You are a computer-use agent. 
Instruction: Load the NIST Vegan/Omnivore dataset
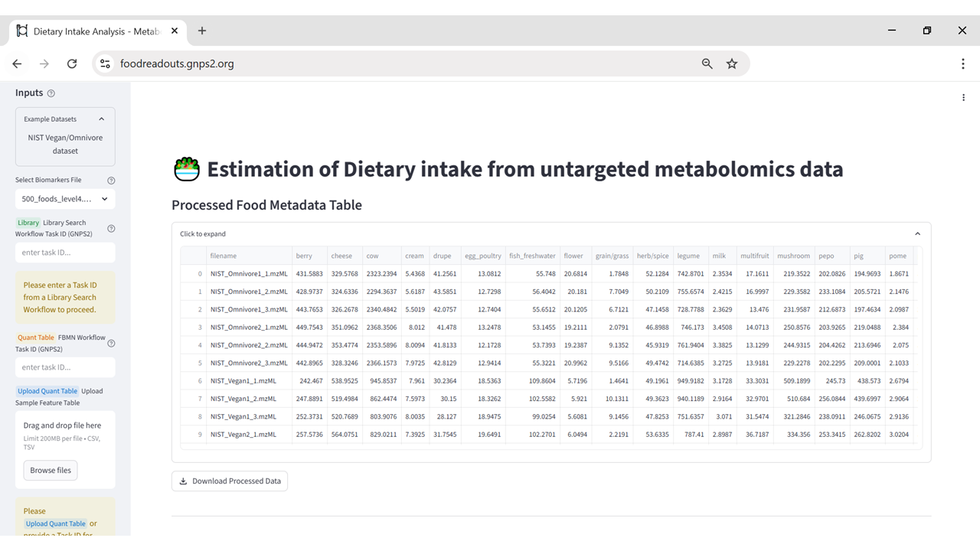(65, 145)
